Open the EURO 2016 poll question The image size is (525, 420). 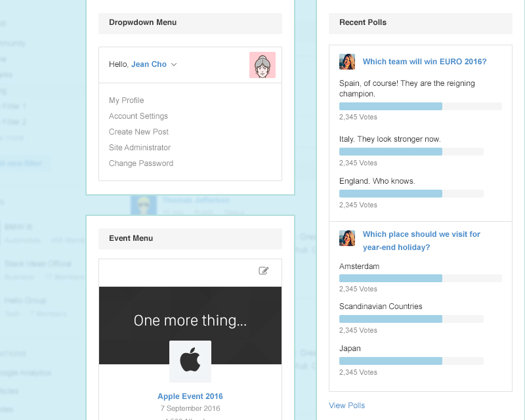[424, 61]
